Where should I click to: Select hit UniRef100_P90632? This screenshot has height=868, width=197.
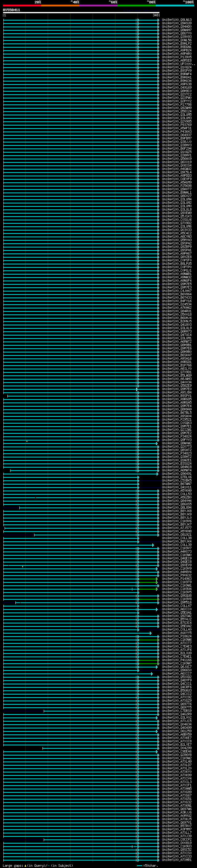176,575
